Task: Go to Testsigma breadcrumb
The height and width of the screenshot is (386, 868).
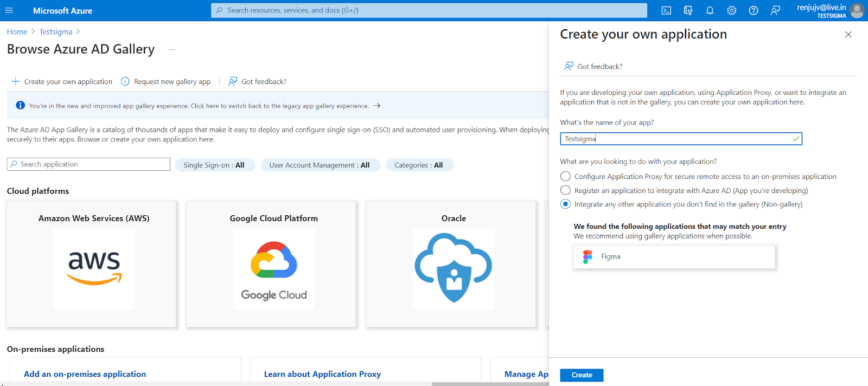Action: (56, 32)
